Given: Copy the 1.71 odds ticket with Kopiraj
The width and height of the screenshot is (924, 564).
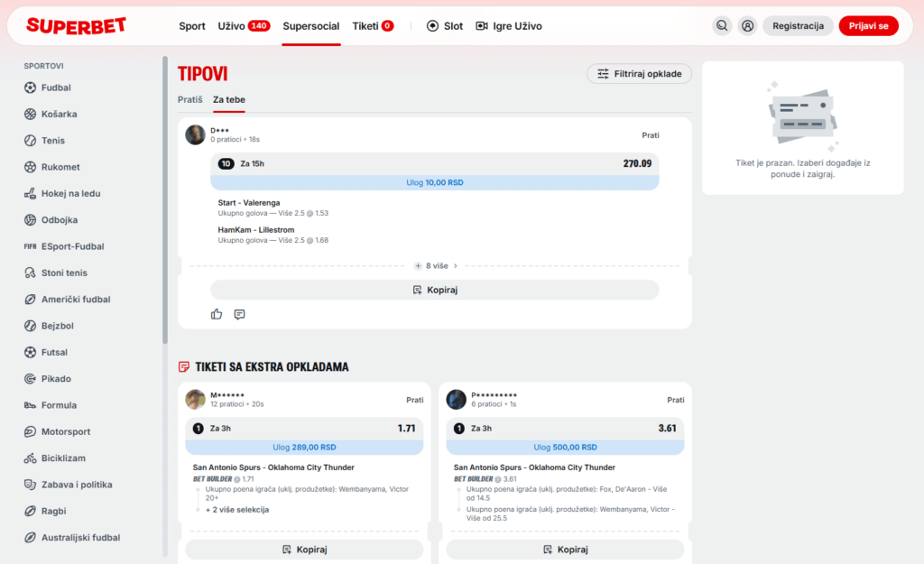Looking at the screenshot, I should [x=305, y=550].
